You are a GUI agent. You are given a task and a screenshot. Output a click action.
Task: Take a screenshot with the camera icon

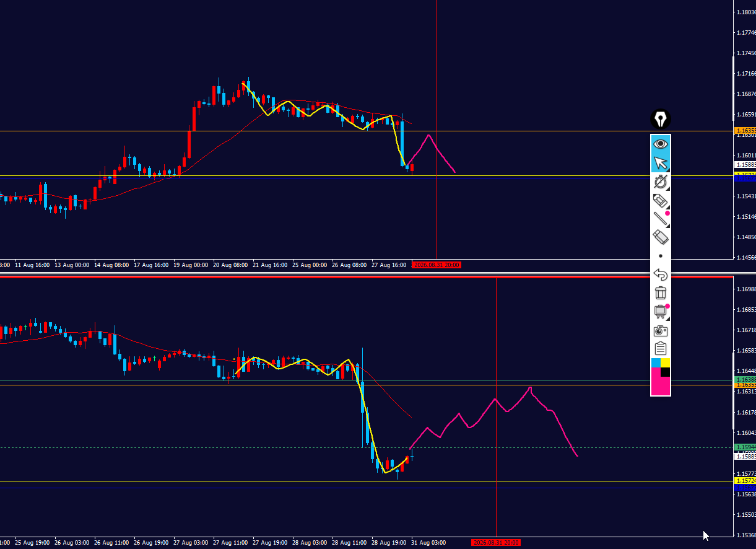pos(661,330)
